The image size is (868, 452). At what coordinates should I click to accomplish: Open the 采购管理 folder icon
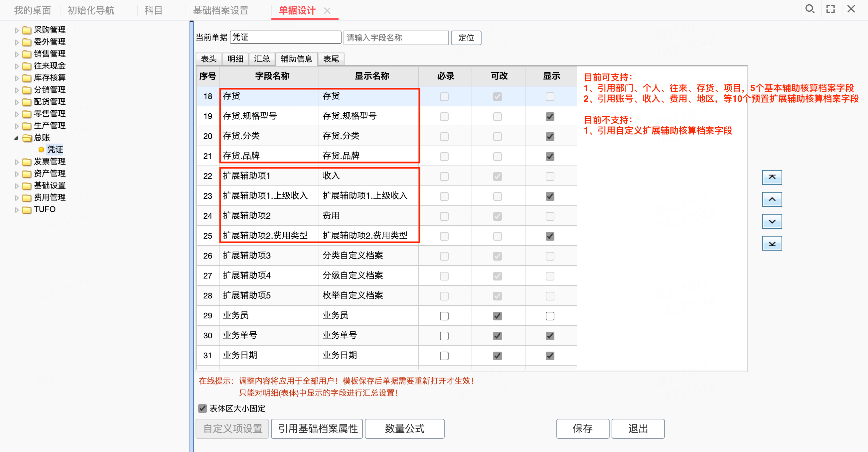click(x=27, y=30)
